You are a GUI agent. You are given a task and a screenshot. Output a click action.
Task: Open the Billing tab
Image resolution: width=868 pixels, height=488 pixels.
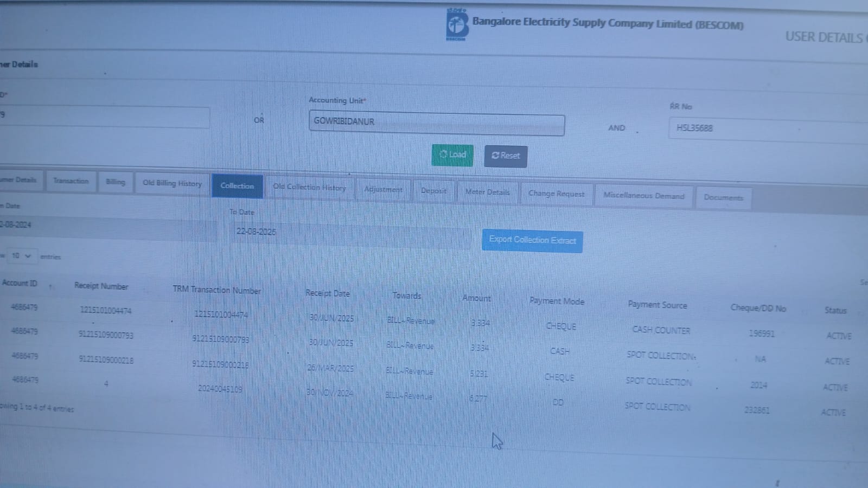(115, 182)
